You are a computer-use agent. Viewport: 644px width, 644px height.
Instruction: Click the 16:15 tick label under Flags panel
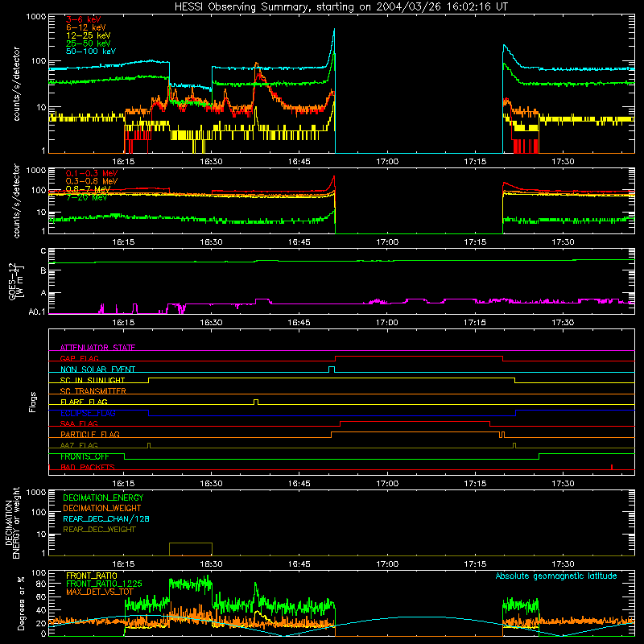click(123, 484)
